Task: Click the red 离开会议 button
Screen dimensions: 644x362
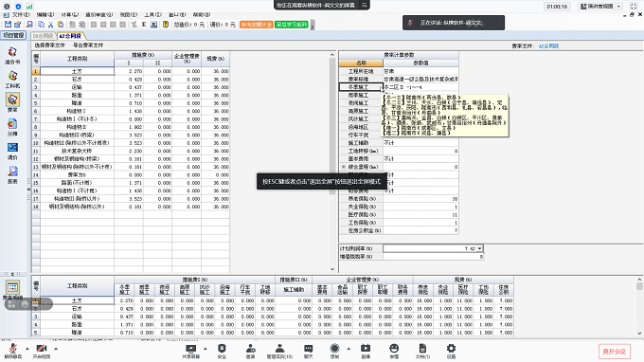Action: (x=614, y=352)
